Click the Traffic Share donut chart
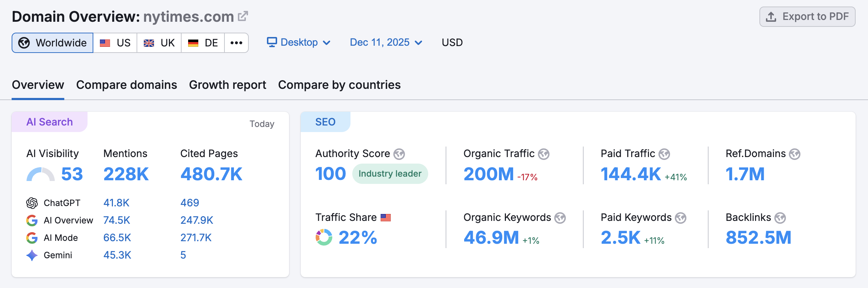The image size is (868, 288). coord(324,238)
